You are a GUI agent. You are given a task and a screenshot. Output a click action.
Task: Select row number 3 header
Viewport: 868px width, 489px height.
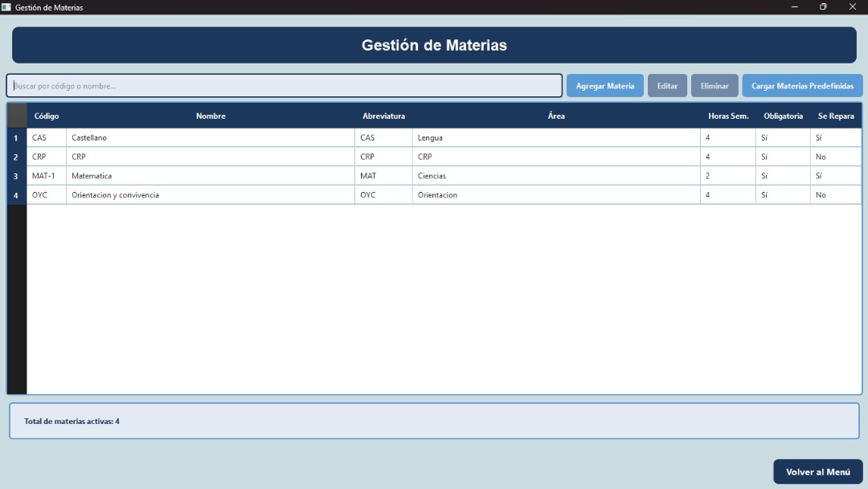pos(16,176)
